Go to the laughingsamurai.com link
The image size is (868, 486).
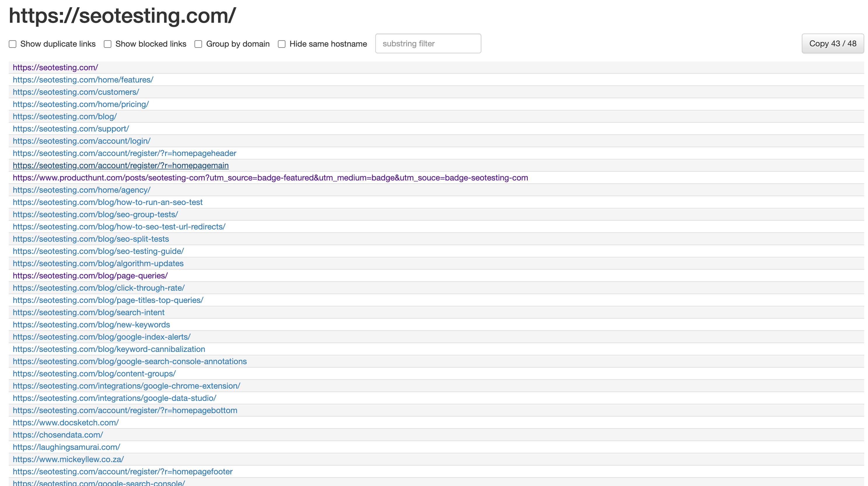(66, 447)
